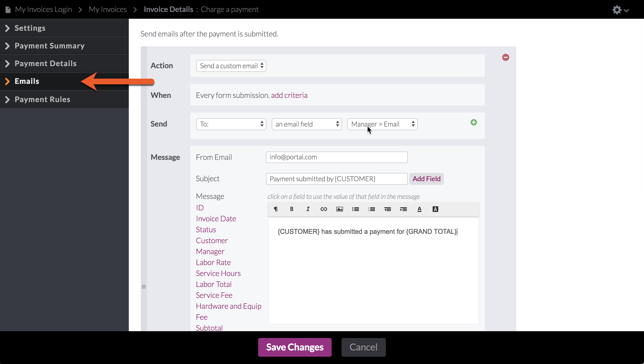The width and height of the screenshot is (644, 364).
Task: Open the Manager > Email field dropdown
Action: [382, 124]
